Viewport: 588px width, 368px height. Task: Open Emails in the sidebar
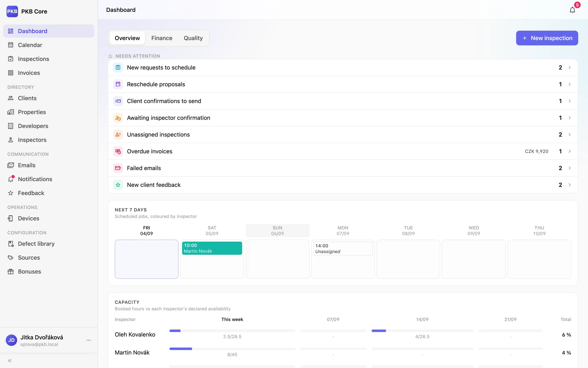pos(49,165)
